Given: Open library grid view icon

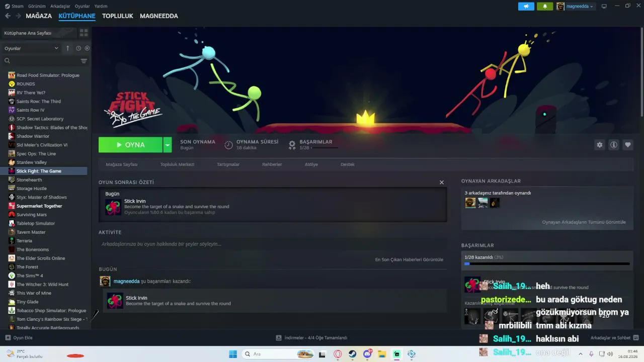Looking at the screenshot, I should (84, 33).
